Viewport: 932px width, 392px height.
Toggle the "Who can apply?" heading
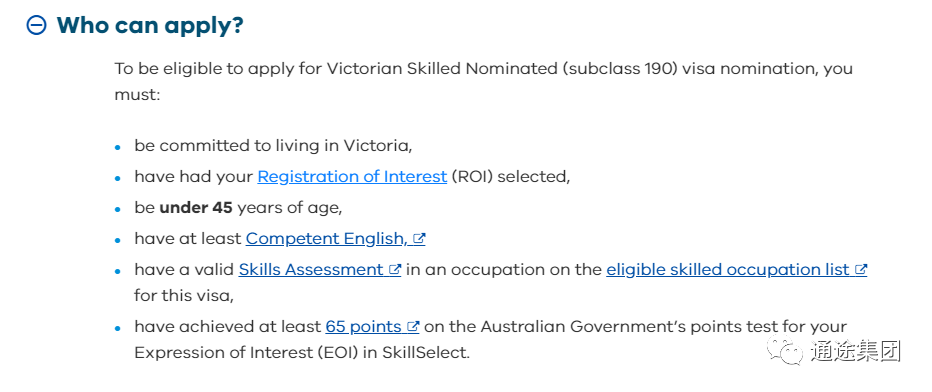(x=150, y=26)
